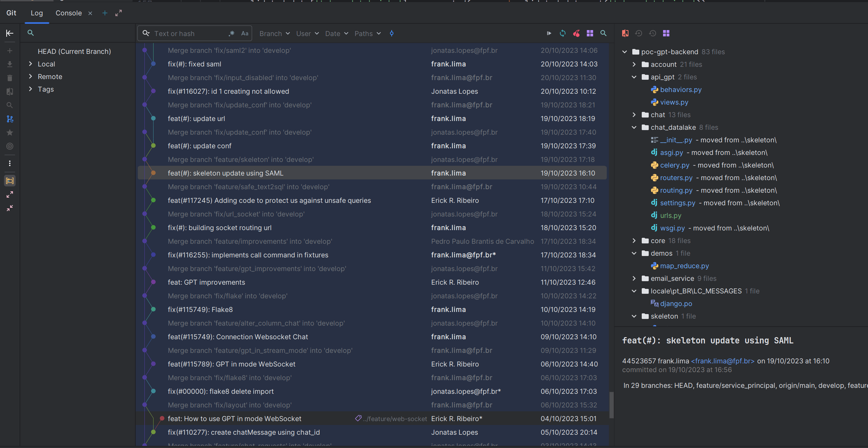Image resolution: width=868 pixels, height=448 pixels.
Task: Open the Branch filter dropdown
Action: pos(275,34)
